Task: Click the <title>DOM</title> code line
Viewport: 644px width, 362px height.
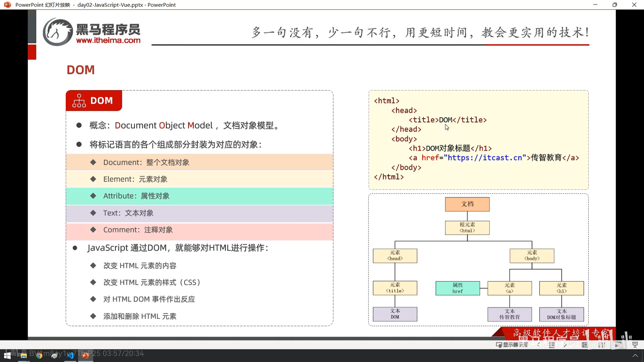Action: [448, 120]
